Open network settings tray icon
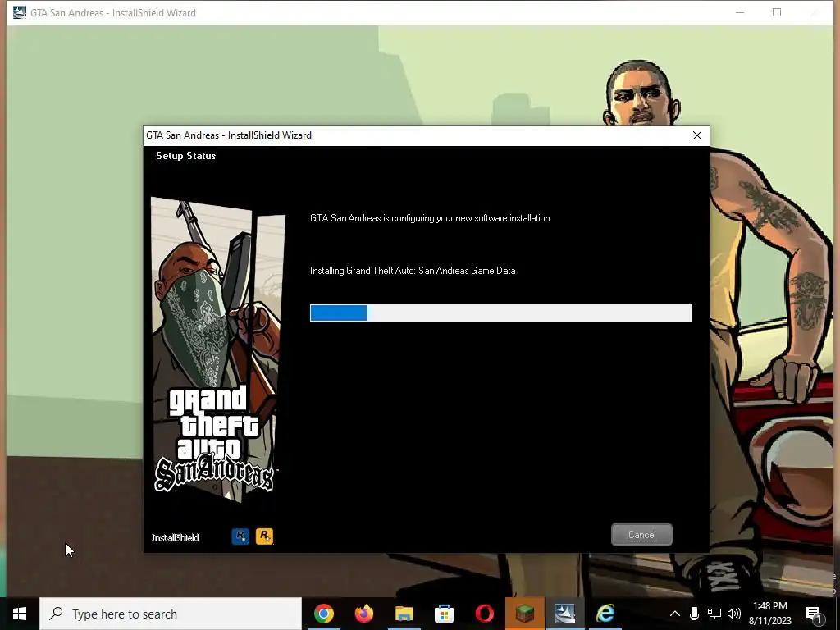Screen dimensions: 840x630 pyautogui.click(x=714, y=614)
